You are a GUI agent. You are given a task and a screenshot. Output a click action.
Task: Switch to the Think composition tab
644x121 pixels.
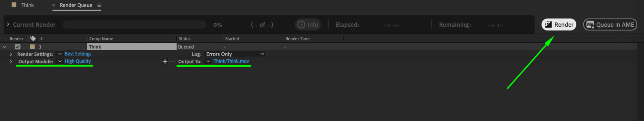tap(27, 5)
